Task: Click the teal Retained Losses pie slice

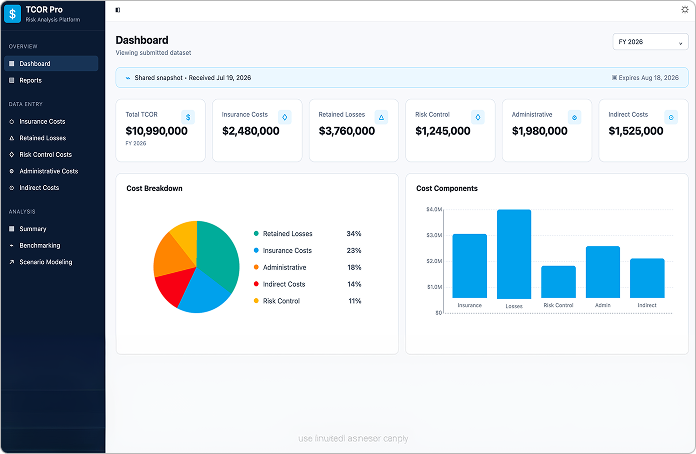Action: [x=220, y=253]
